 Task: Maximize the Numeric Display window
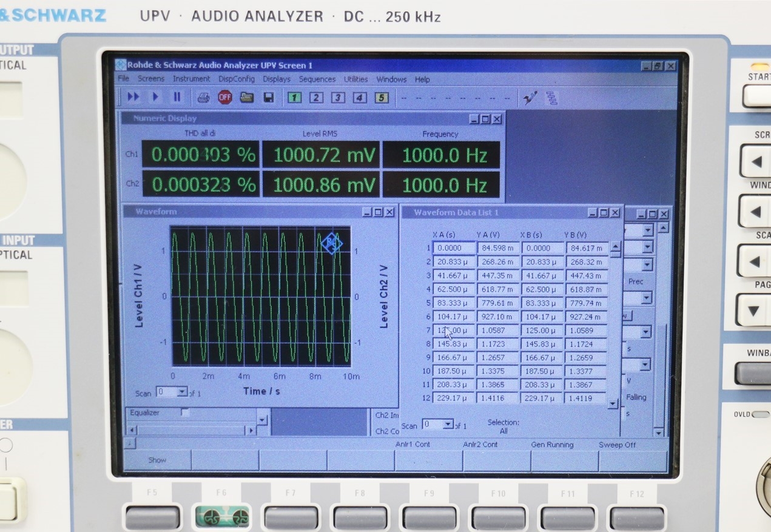tap(486, 120)
